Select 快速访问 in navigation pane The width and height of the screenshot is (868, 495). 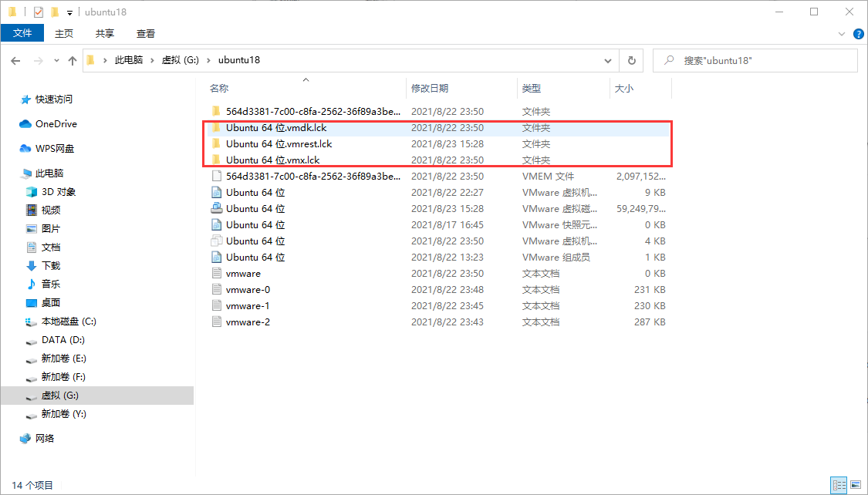(x=54, y=99)
